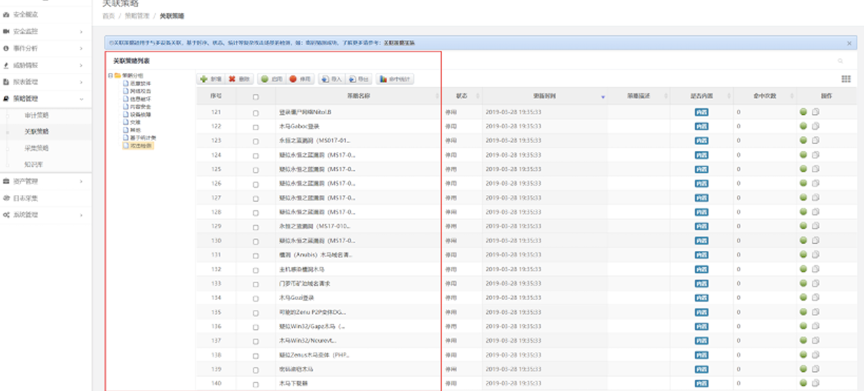The width and height of the screenshot is (864, 391).
Task: Sort by the 策略名称 column header
Action: [358, 96]
